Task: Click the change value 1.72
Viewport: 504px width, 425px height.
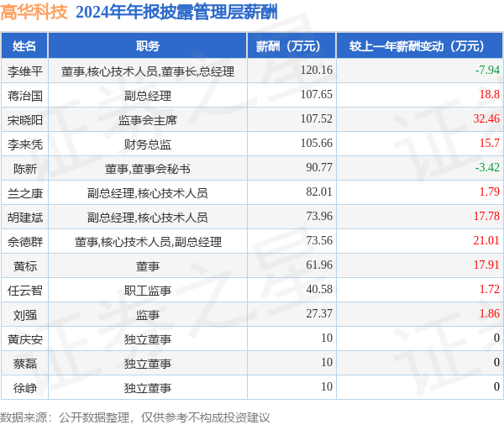Action: pyautogui.click(x=490, y=289)
